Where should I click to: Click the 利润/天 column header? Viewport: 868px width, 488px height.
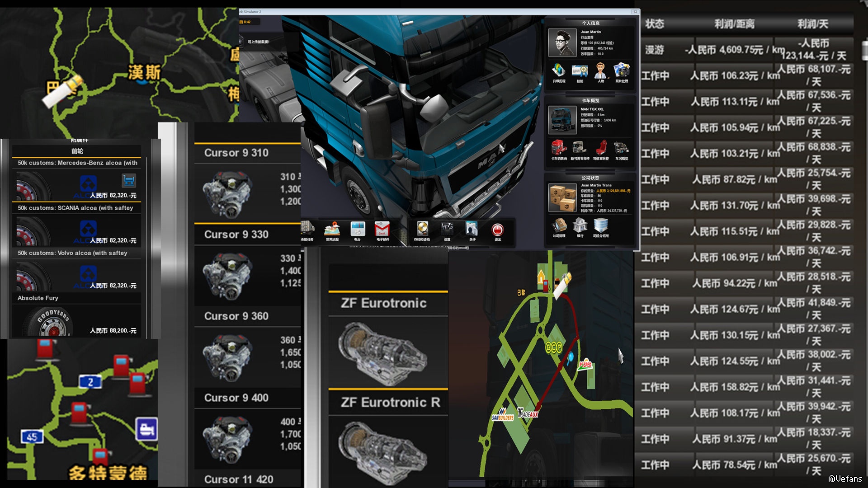(812, 24)
